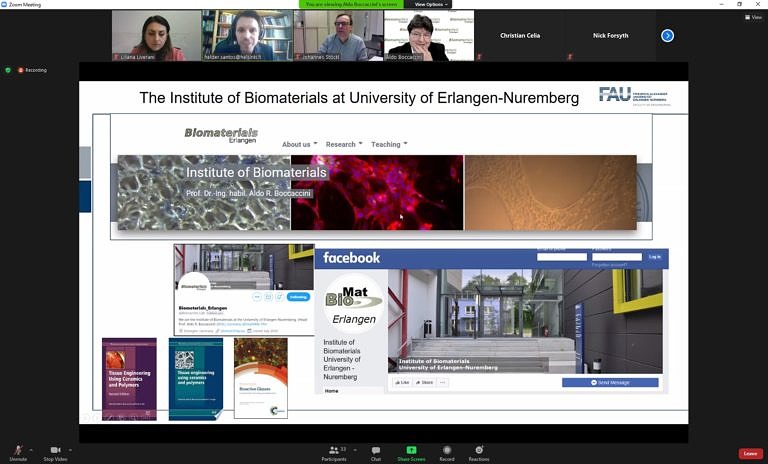Click the Biomaterials Erlangen logo
Viewport: 768px width, 464px height.
221,135
